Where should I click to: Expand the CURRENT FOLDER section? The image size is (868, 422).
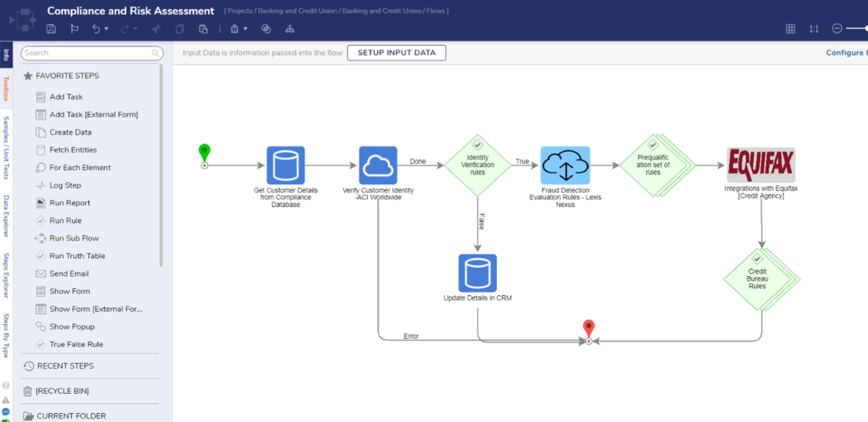pyautogui.click(x=65, y=416)
